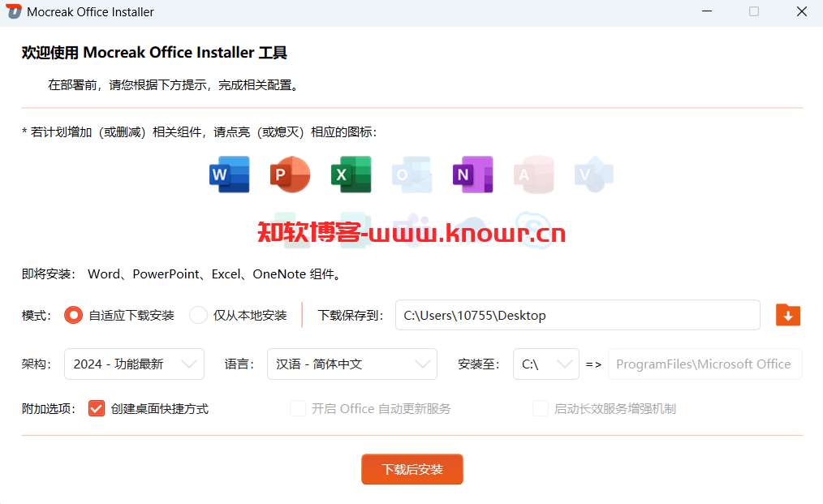
Task: Select the 自适应下载安装 mode radio button
Action: pyautogui.click(x=74, y=315)
